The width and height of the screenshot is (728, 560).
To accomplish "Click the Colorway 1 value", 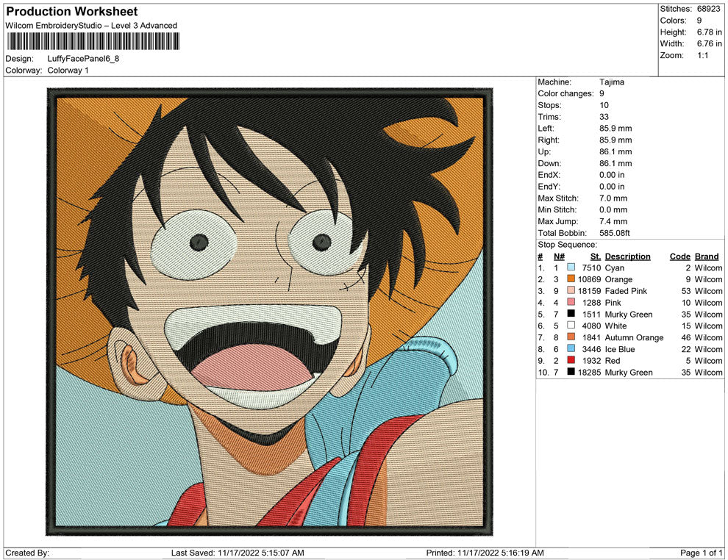I will click(68, 71).
